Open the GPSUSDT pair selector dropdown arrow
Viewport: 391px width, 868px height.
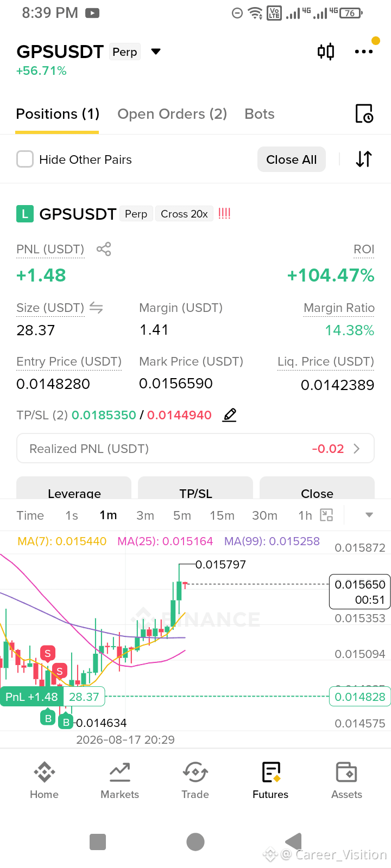click(x=156, y=52)
